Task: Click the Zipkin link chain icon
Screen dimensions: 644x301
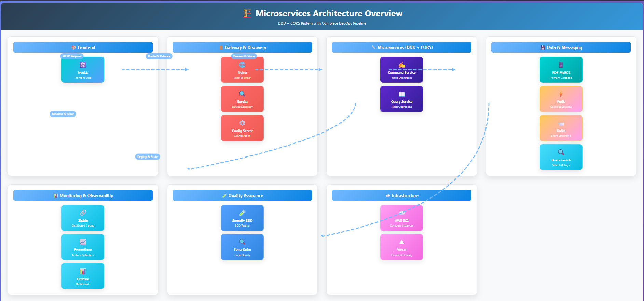Action: coord(83,213)
